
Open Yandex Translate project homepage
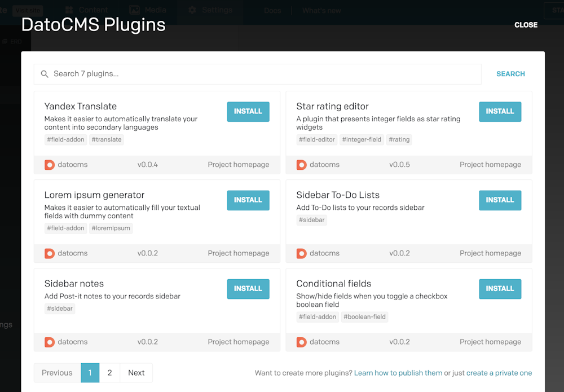(x=239, y=165)
